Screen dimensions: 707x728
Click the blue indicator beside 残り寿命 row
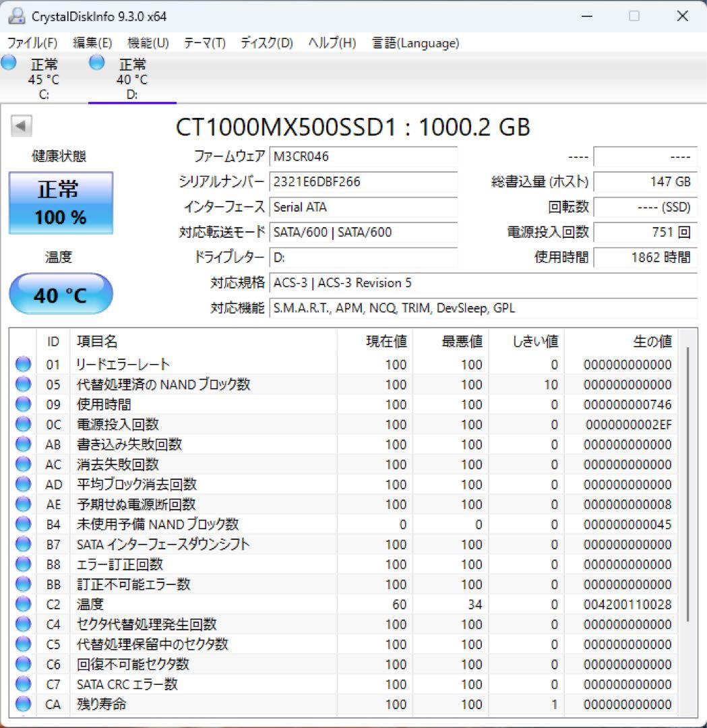pos(23,704)
